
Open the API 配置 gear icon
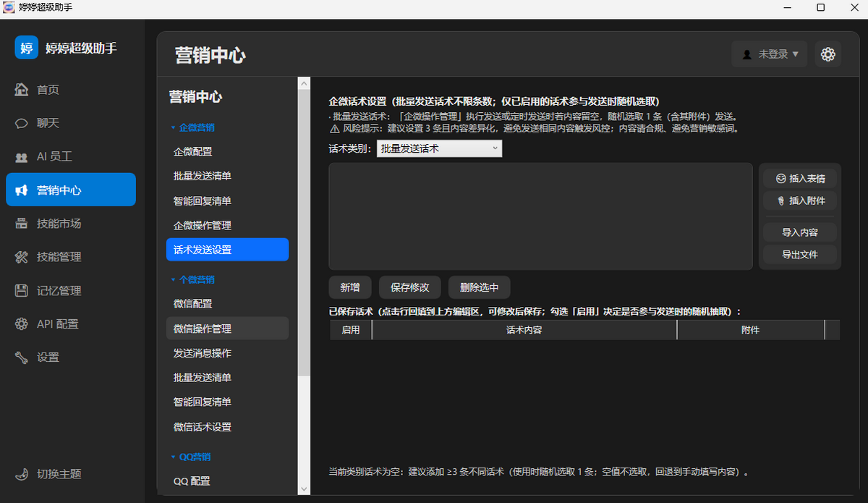[x=22, y=324]
